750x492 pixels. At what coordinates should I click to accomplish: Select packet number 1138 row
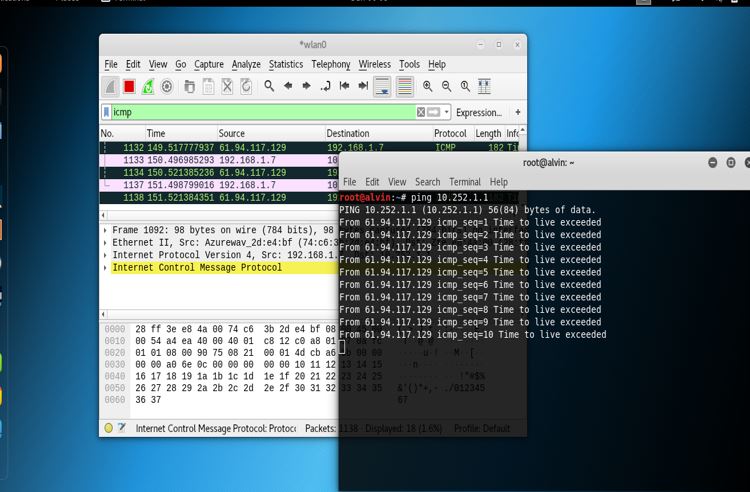(219, 197)
